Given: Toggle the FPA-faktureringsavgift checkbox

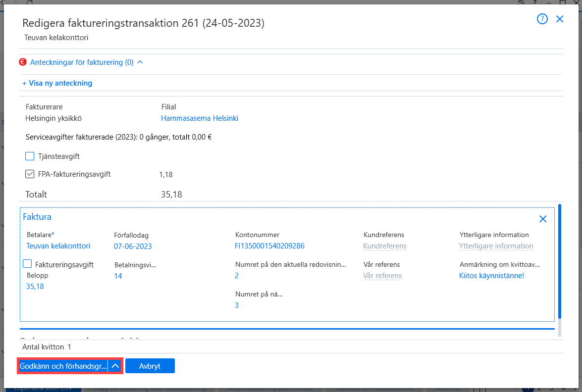Looking at the screenshot, I should 30,174.
